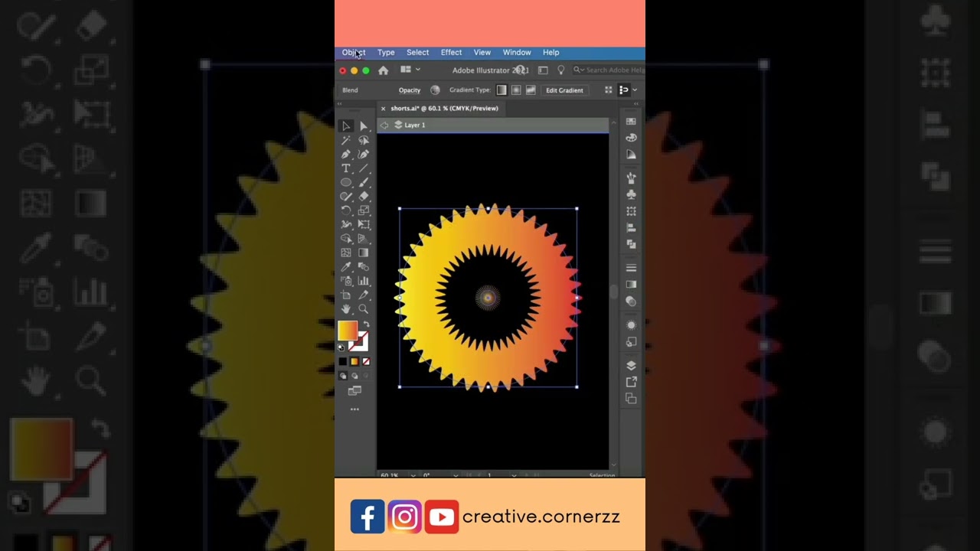The image size is (980, 551).
Task: Click the Search Adobe Help field
Action: [609, 70]
